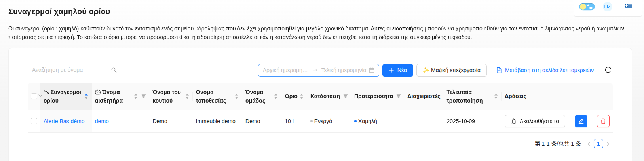Tick the select-all header checkbox
Image resolution: width=644 pixels, height=161 pixels.
pyautogui.click(x=34, y=96)
